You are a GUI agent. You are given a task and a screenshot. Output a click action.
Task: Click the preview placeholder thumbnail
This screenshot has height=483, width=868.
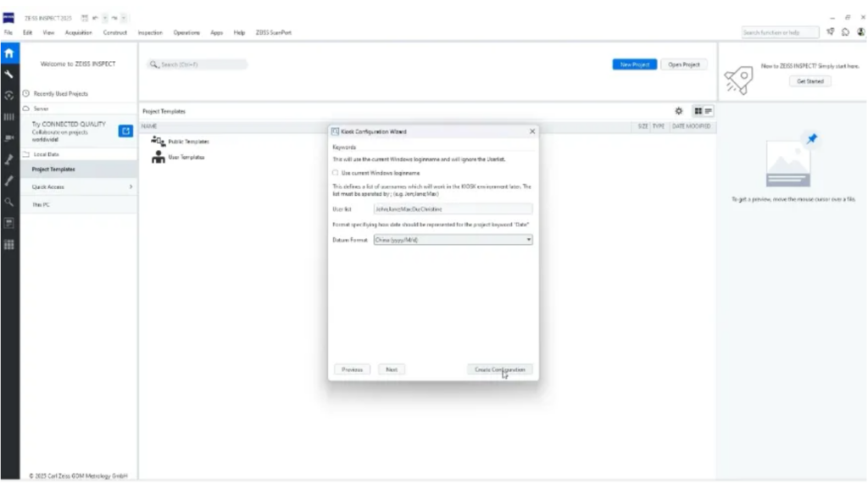pyautogui.click(x=788, y=164)
